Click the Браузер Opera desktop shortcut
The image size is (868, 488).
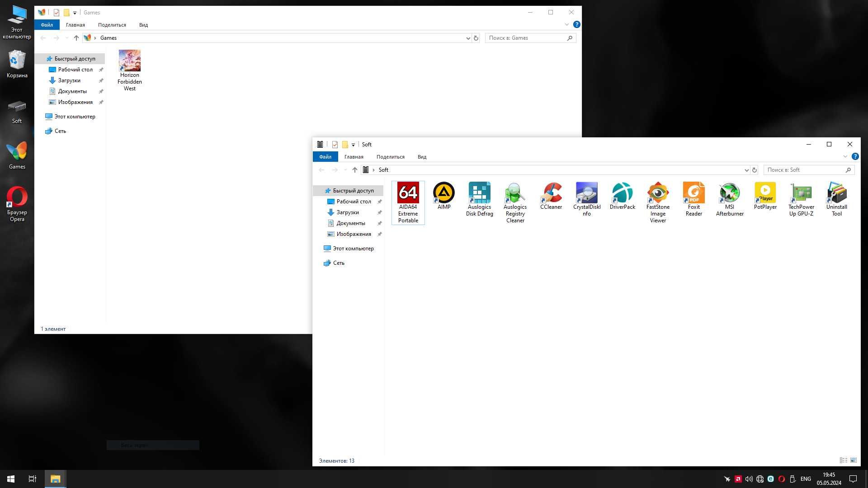click(17, 204)
